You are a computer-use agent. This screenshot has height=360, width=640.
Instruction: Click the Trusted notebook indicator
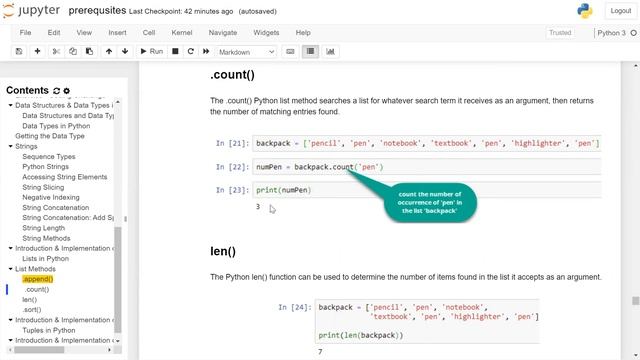pos(560,33)
